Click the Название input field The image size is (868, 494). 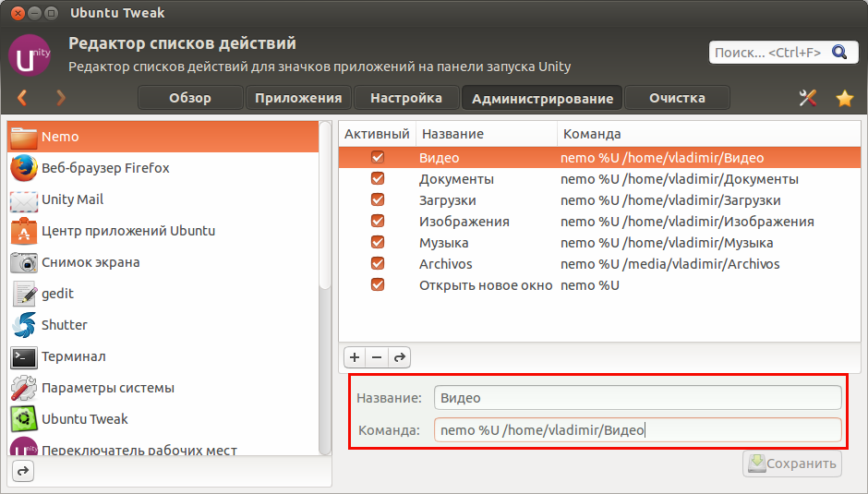click(x=638, y=398)
